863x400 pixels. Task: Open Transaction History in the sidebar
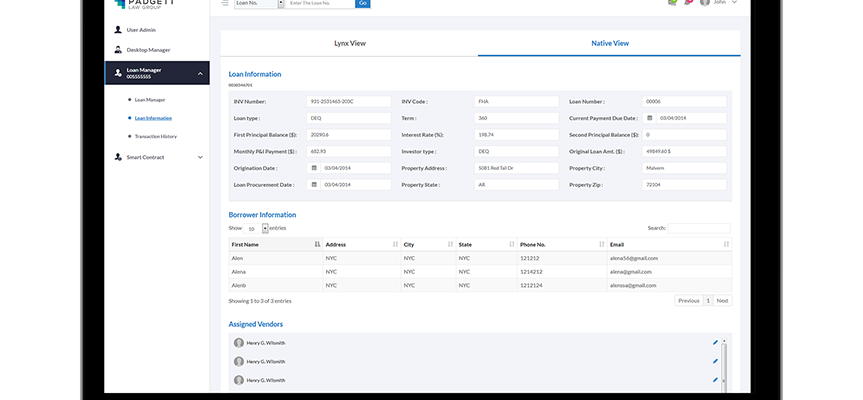tap(156, 136)
